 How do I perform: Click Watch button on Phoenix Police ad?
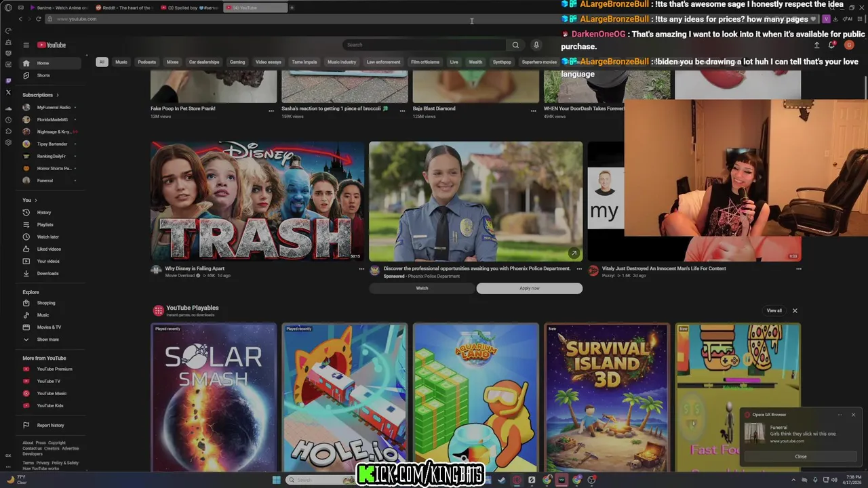click(x=422, y=288)
